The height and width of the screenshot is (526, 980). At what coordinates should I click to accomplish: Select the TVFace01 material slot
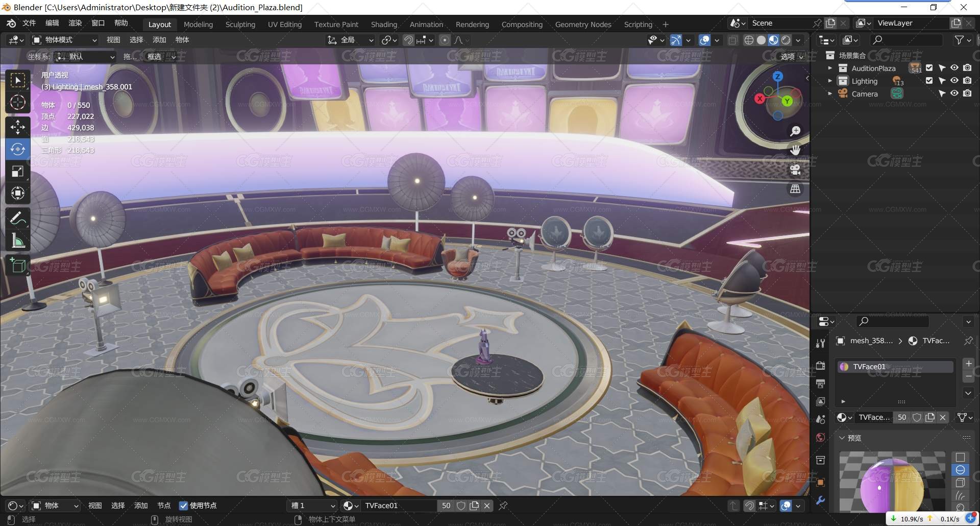[895, 367]
